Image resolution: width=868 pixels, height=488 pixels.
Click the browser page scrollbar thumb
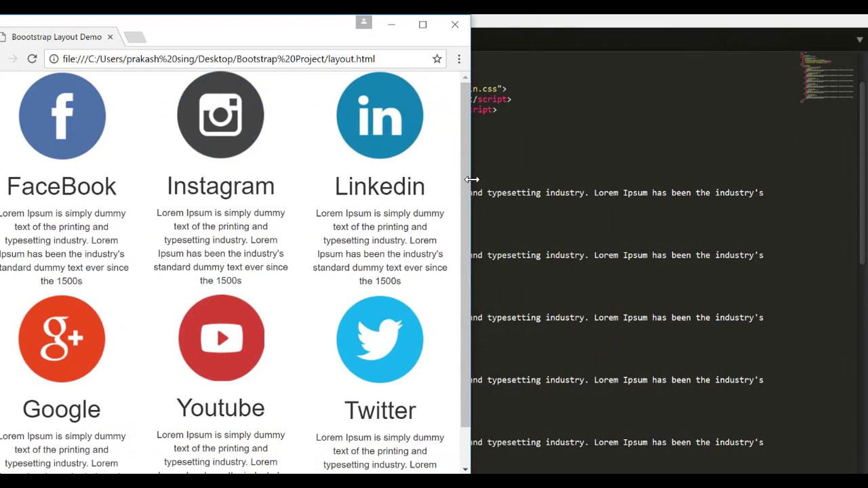pos(465,254)
